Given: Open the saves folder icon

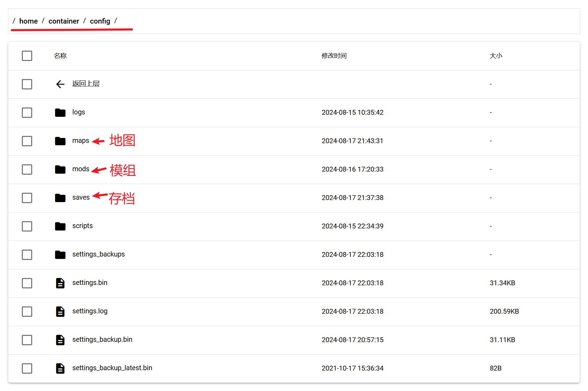Looking at the screenshot, I should [x=60, y=198].
